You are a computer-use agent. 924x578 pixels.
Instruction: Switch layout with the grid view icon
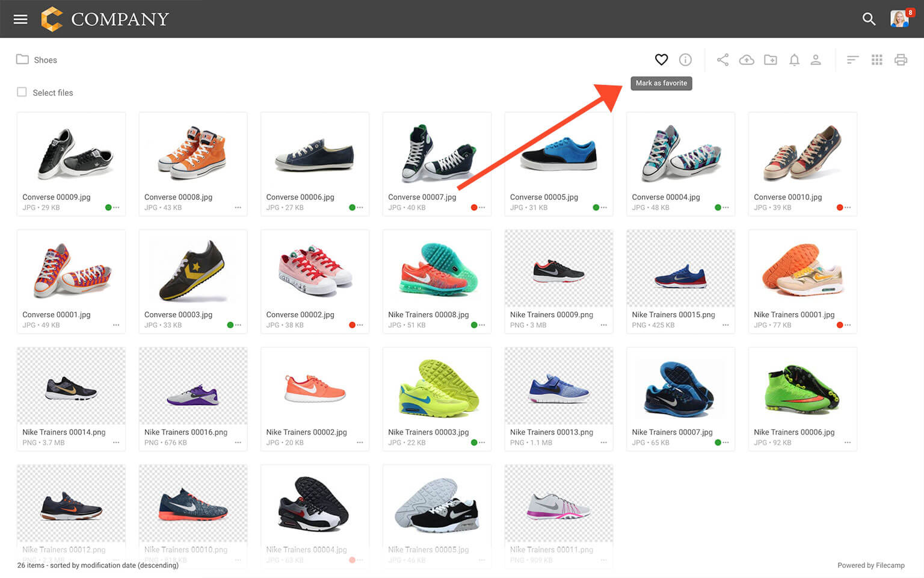point(877,60)
